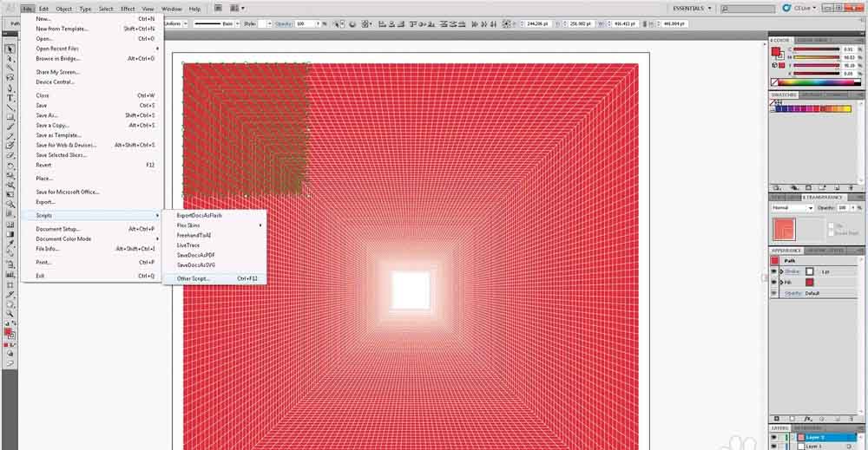Toggle visibility of Opacity row in Appearance

click(x=774, y=293)
